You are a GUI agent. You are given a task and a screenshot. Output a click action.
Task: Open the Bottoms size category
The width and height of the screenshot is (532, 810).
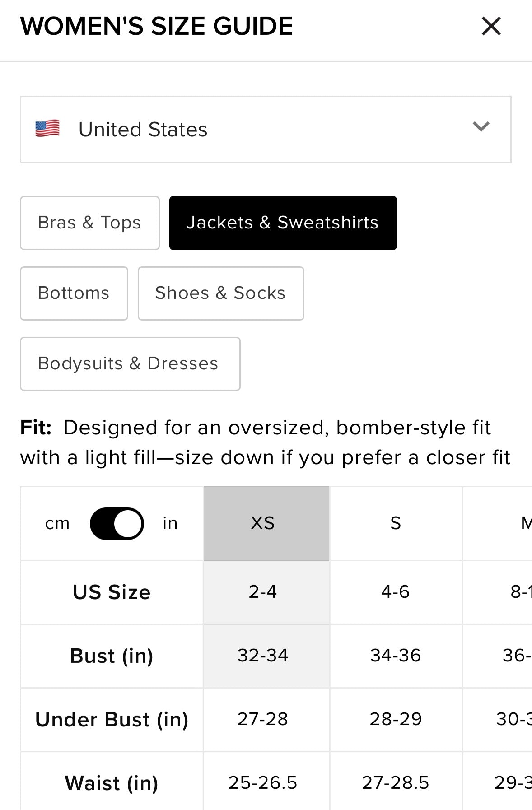[x=74, y=293]
